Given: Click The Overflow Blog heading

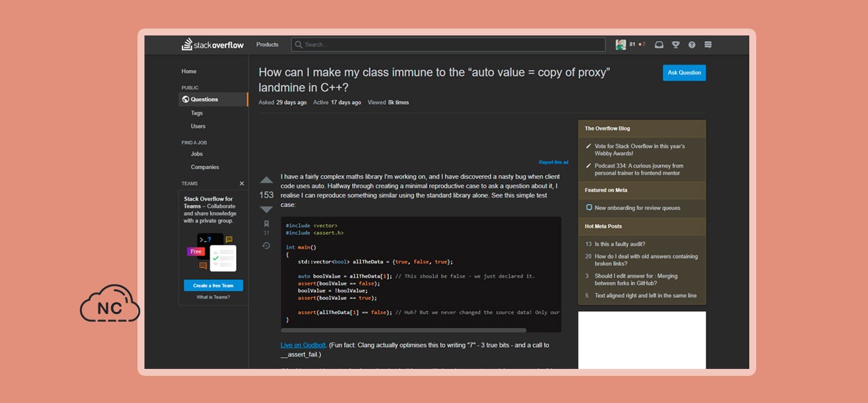Looking at the screenshot, I should [x=607, y=129].
